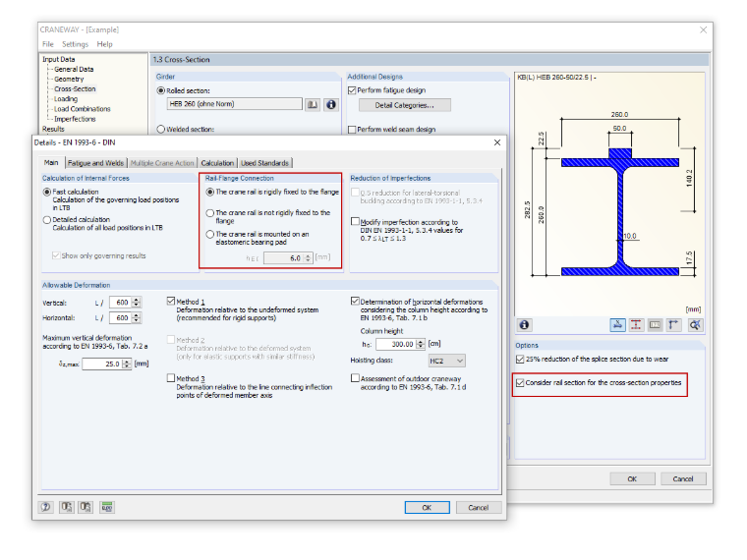Choose 'rail mounted on elastomeric bearing pad' option
The image size is (747, 560).
coord(210,234)
